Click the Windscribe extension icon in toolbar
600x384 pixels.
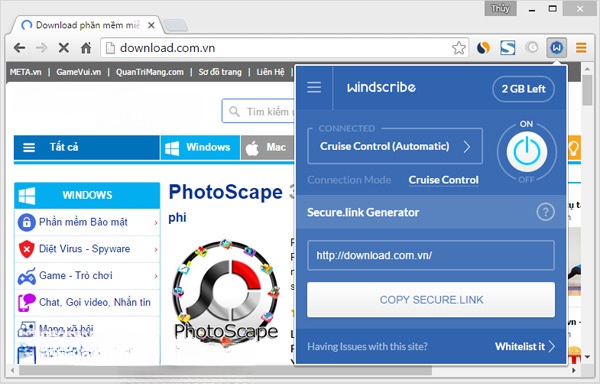tap(556, 48)
